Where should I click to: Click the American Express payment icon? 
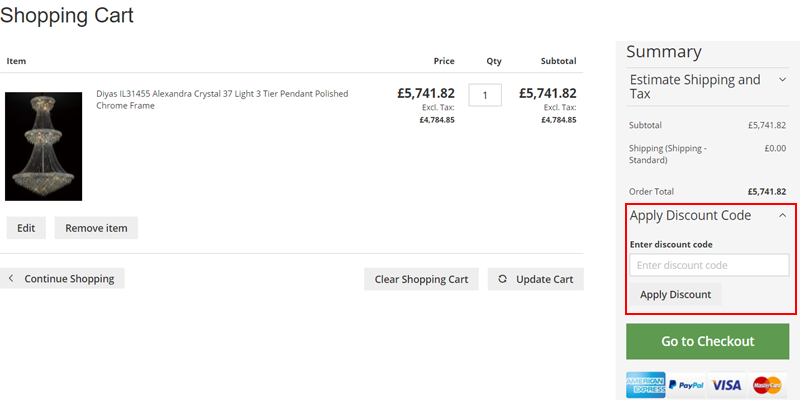646,385
